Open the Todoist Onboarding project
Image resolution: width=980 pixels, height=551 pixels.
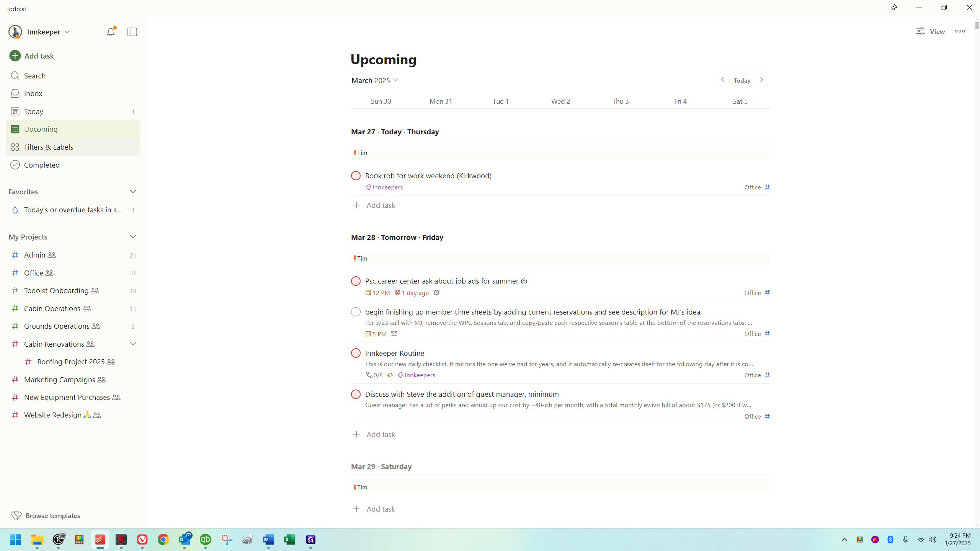coord(73,290)
